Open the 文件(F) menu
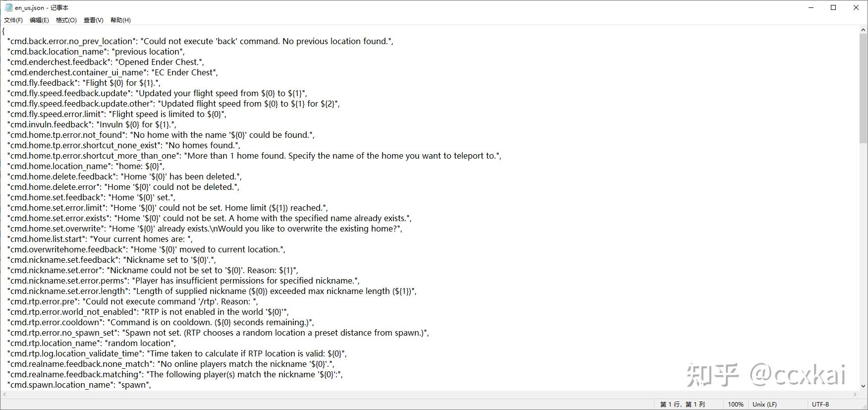 (13, 20)
